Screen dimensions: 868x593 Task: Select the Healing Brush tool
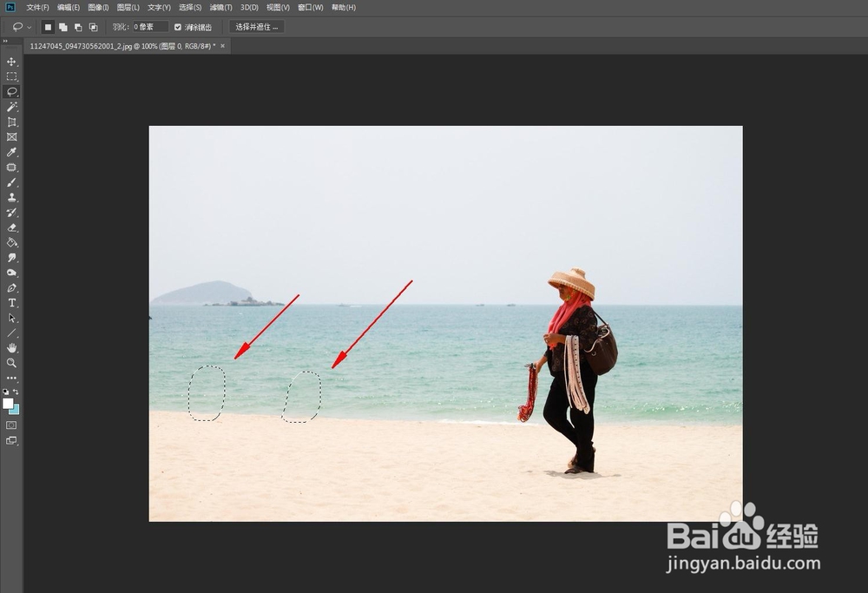pos(11,168)
